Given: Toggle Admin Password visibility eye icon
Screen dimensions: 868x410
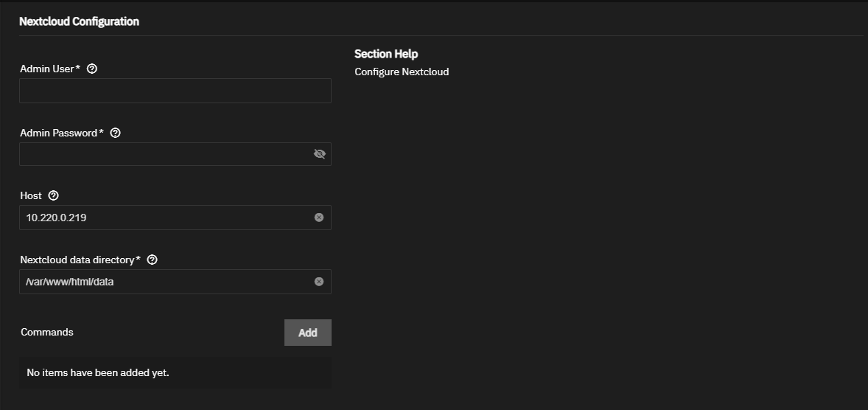Looking at the screenshot, I should [319, 154].
